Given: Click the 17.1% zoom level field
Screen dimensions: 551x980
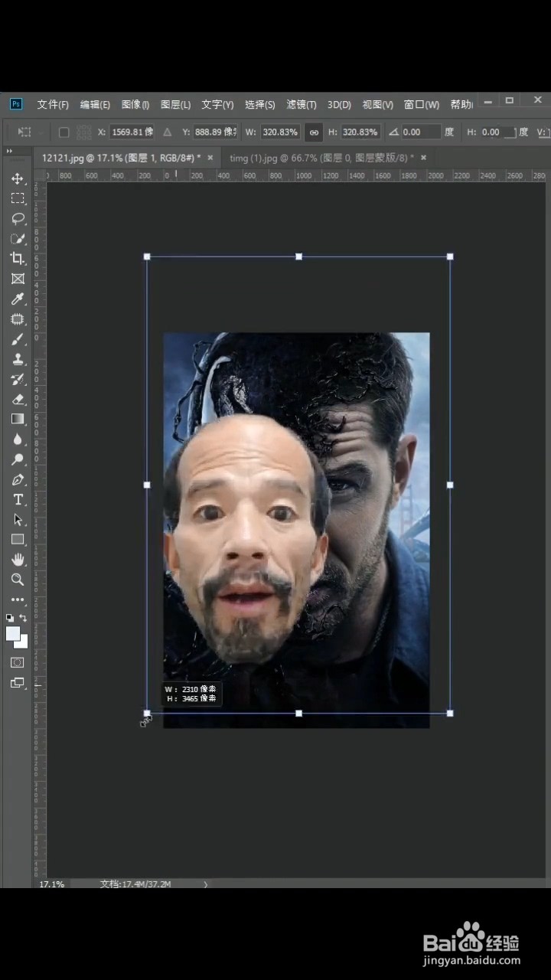Looking at the screenshot, I should tap(52, 884).
